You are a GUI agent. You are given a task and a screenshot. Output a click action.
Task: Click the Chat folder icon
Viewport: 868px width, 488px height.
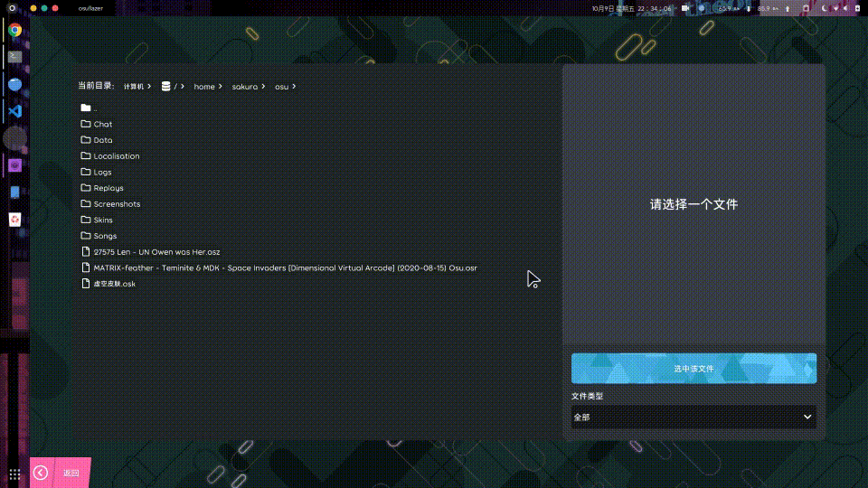click(x=86, y=124)
